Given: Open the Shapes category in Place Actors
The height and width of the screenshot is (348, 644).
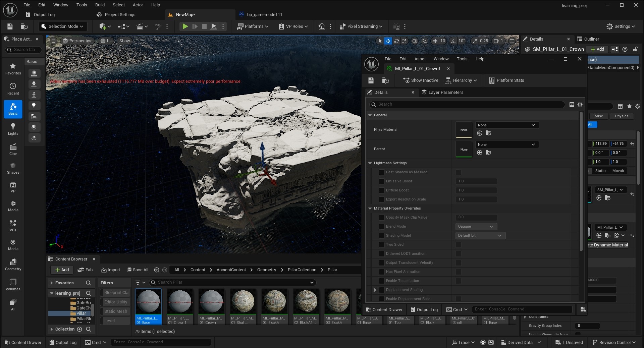Looking at the screenshot, I should (13, 168).
